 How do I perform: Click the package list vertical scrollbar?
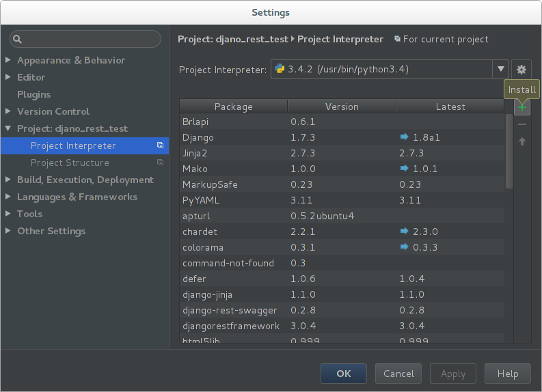(509, 152)
